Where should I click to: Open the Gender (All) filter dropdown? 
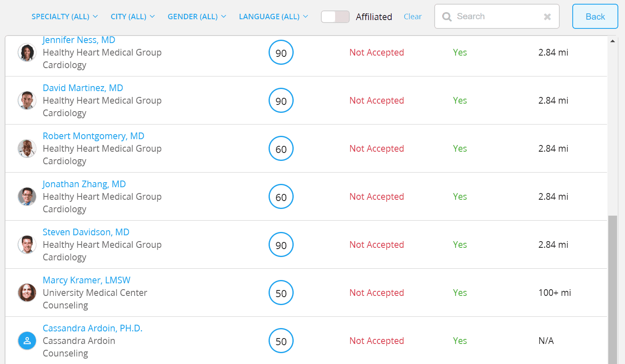click(197, 17)
